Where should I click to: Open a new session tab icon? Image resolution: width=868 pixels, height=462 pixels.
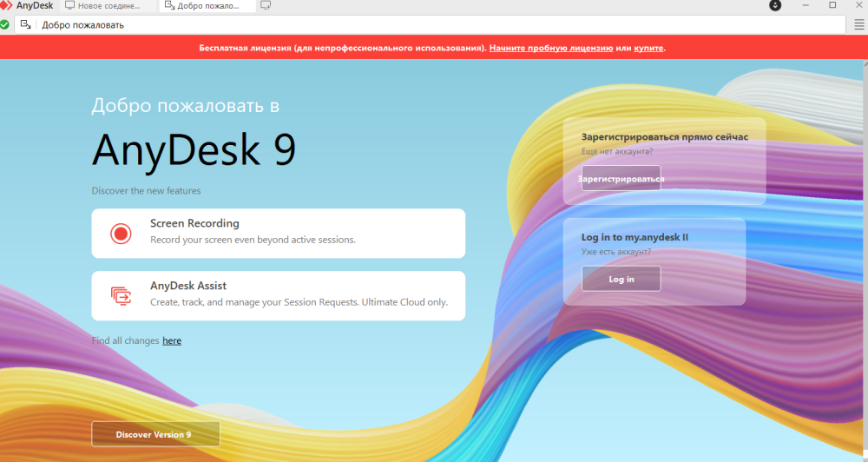[x=266, y=5]
